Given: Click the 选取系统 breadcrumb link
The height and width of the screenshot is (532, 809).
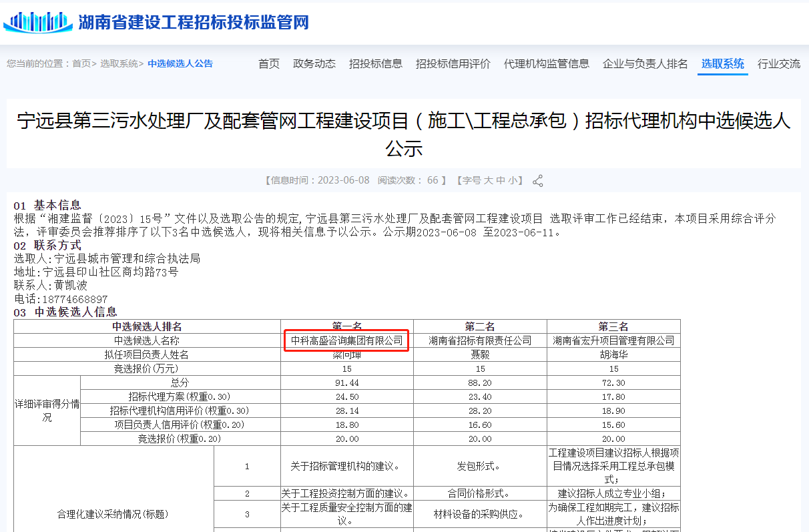Looking at the screenshot, I should [119, 63].
